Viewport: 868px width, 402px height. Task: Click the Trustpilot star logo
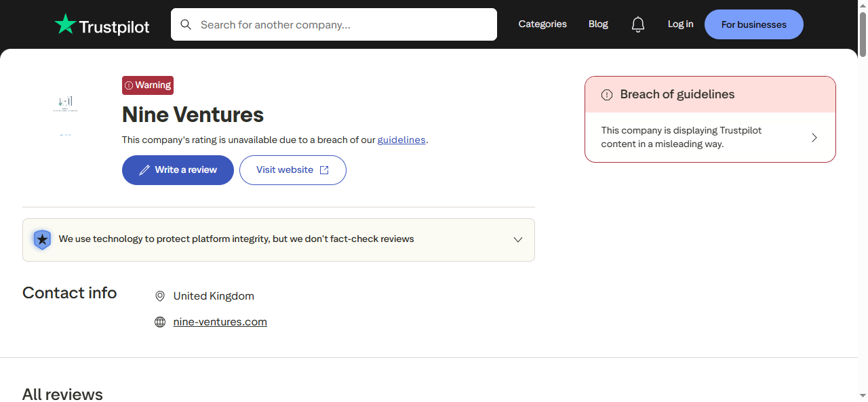coord(66,24)
